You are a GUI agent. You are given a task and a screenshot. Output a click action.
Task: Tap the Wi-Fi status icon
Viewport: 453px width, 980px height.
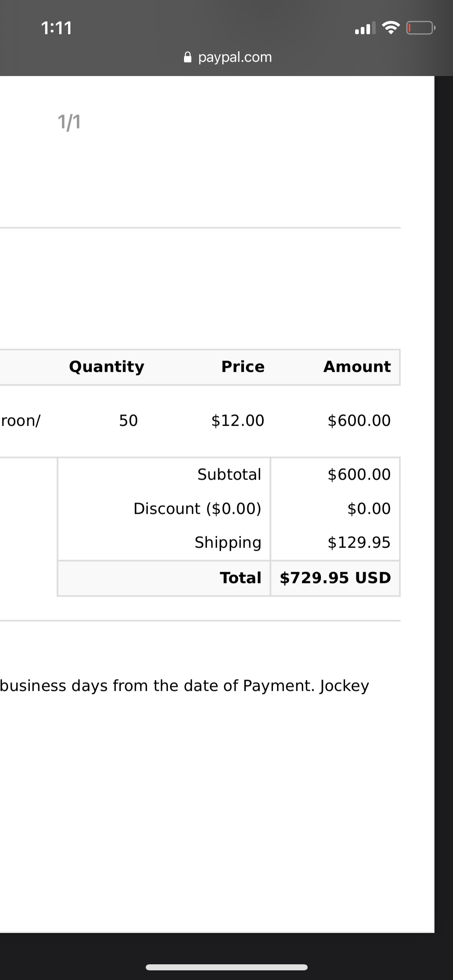pyautogui.click(x=391, y=28)
